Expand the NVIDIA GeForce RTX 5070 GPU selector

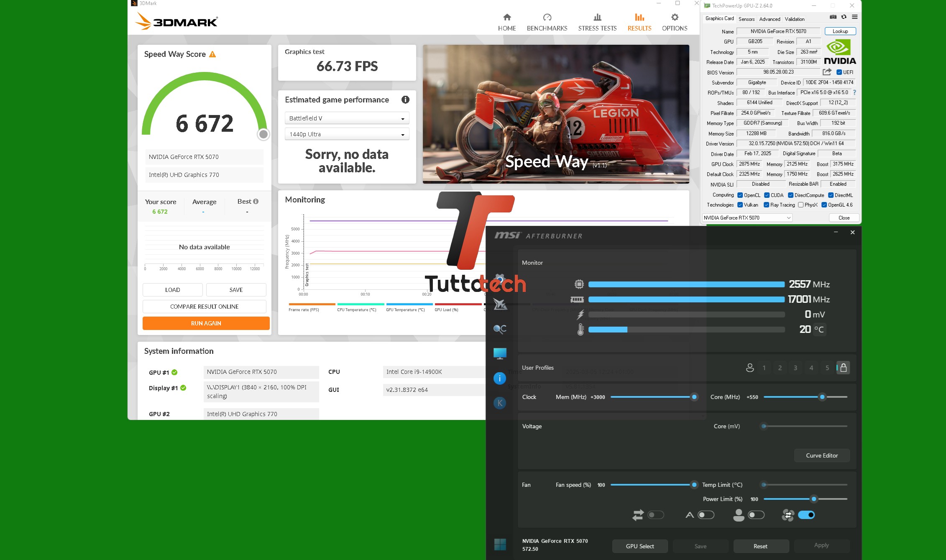tap(747, 218)
